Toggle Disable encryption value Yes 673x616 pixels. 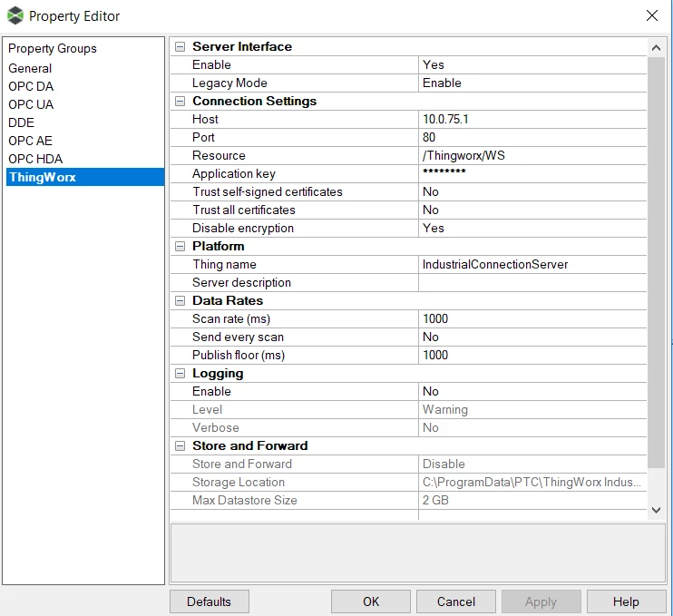tap(532, 228)
